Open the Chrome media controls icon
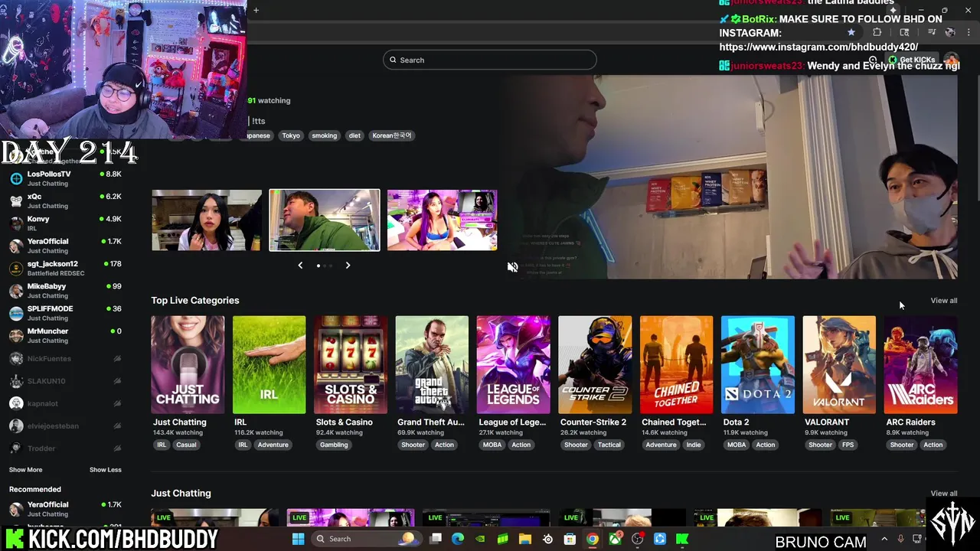This screenshot has width=980, height=551. click(932, 32)
